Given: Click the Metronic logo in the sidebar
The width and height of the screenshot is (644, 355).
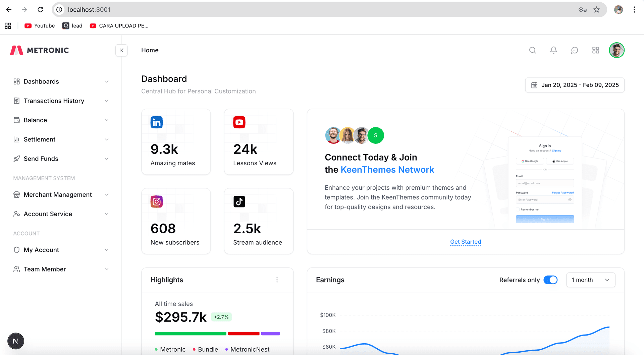Looking at the screenshot, I should 39,50.
